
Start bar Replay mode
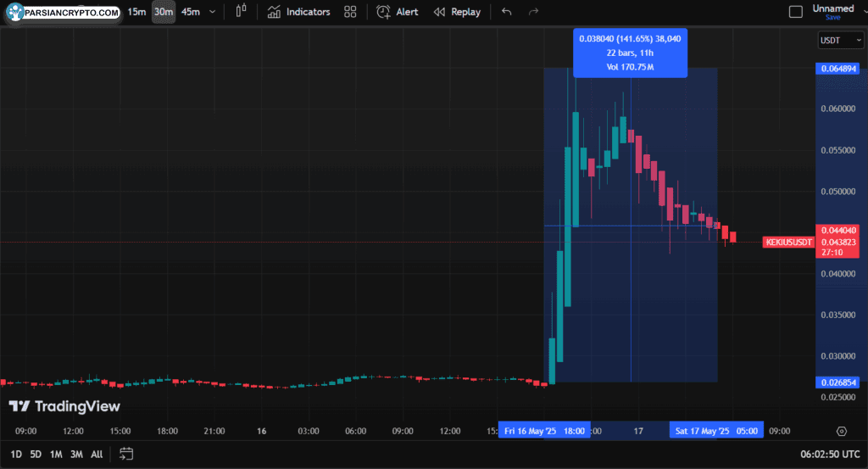click(457, 12)
